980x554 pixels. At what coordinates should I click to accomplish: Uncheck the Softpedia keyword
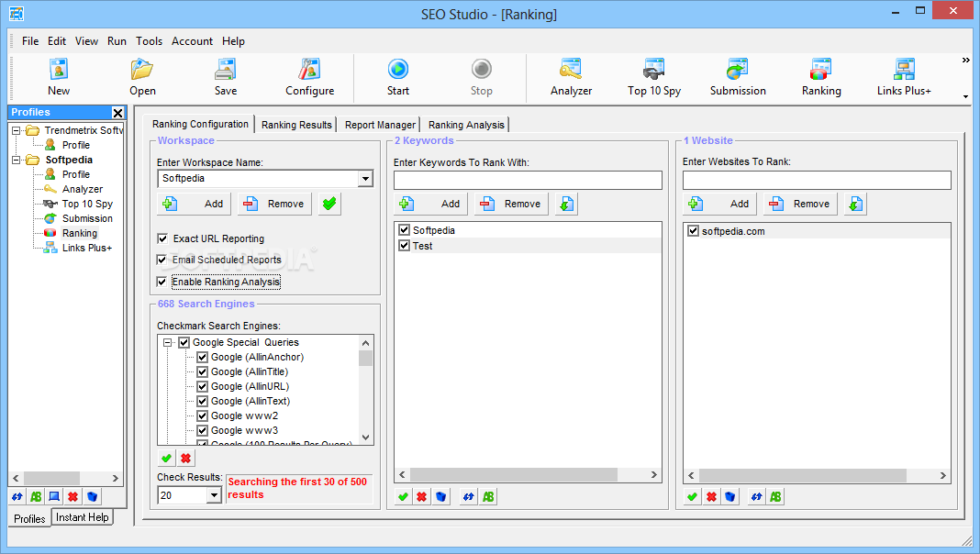click(x=405, y=230)
